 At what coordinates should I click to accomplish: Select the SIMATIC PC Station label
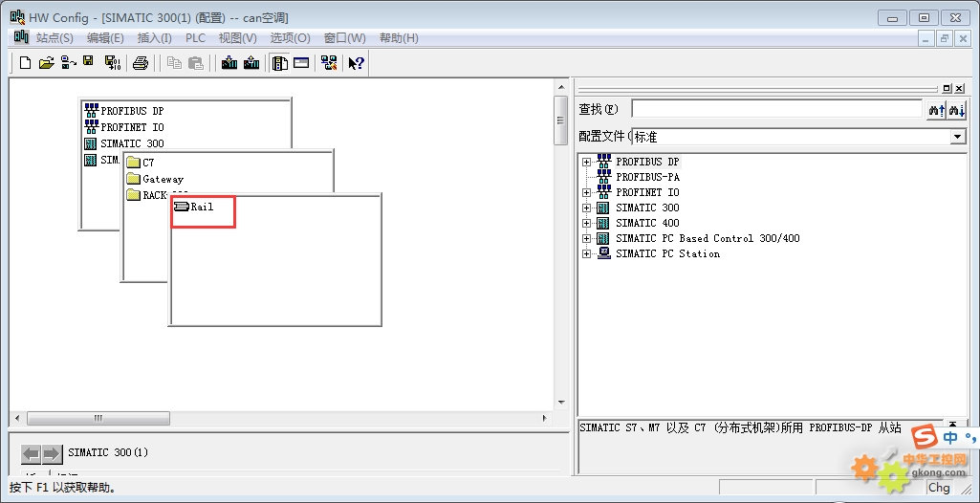pyautogui.click(x=667, y=253)
